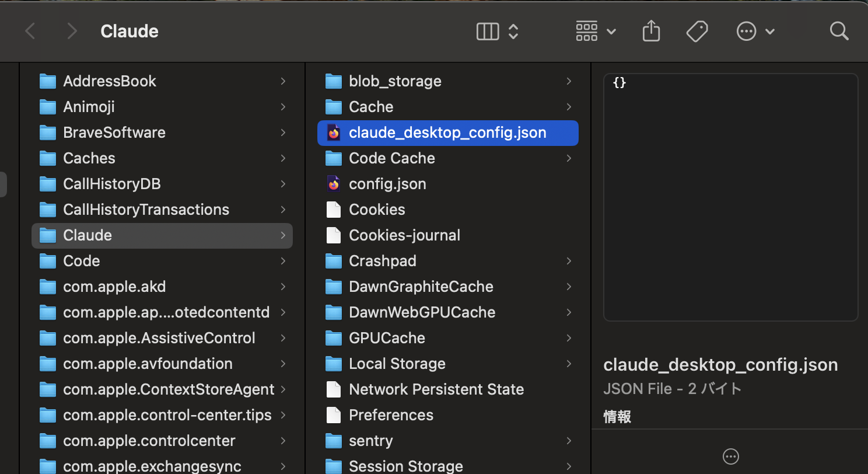Select the Local Storage folder icon
This screenshot has height=474, width=868.
click(x=334, y=364)
